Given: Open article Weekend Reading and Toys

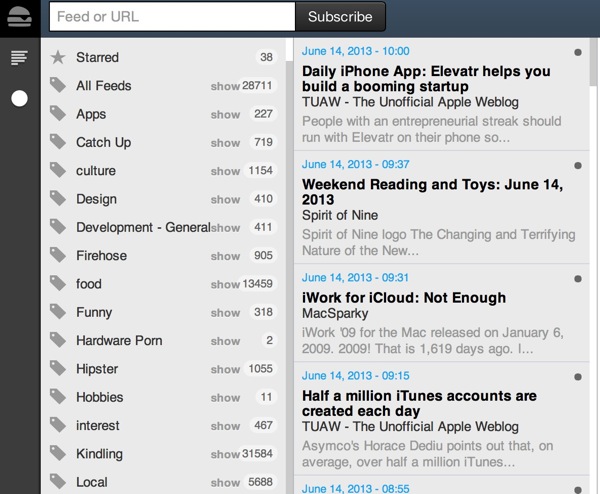Looking at the screenshot, I should pyautogui.click(x=432, y=192).
